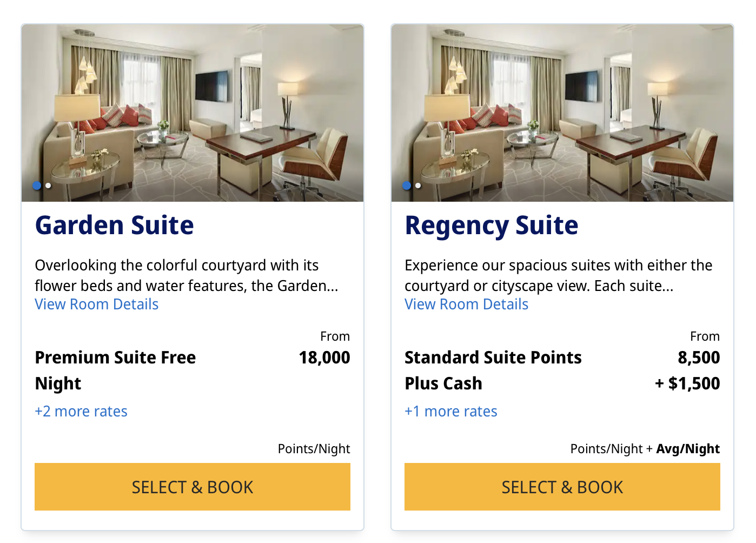Click the second carousel dot on Garden Suite photo
Viewport: 756px width, 543px height.
click(48, 186)
